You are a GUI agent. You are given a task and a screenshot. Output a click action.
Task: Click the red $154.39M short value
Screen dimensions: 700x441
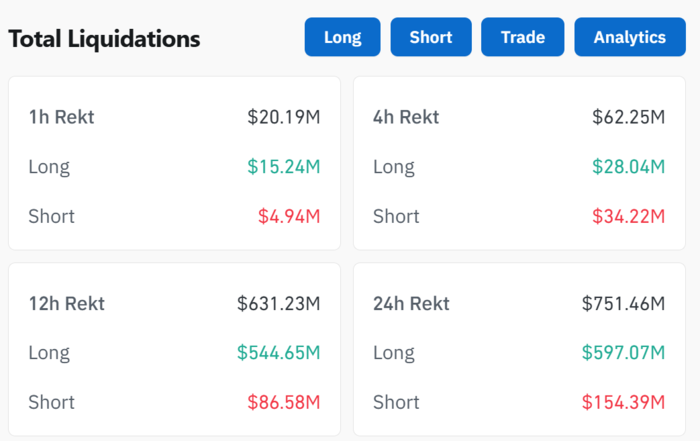tap(623, 402)
